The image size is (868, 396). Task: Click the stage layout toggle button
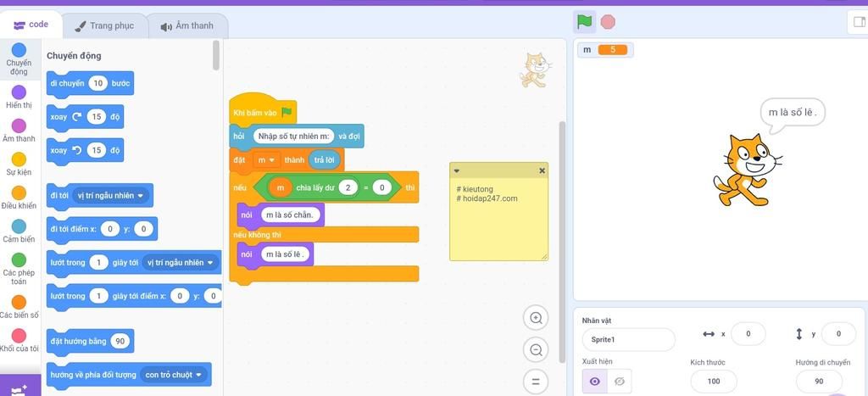858,22
